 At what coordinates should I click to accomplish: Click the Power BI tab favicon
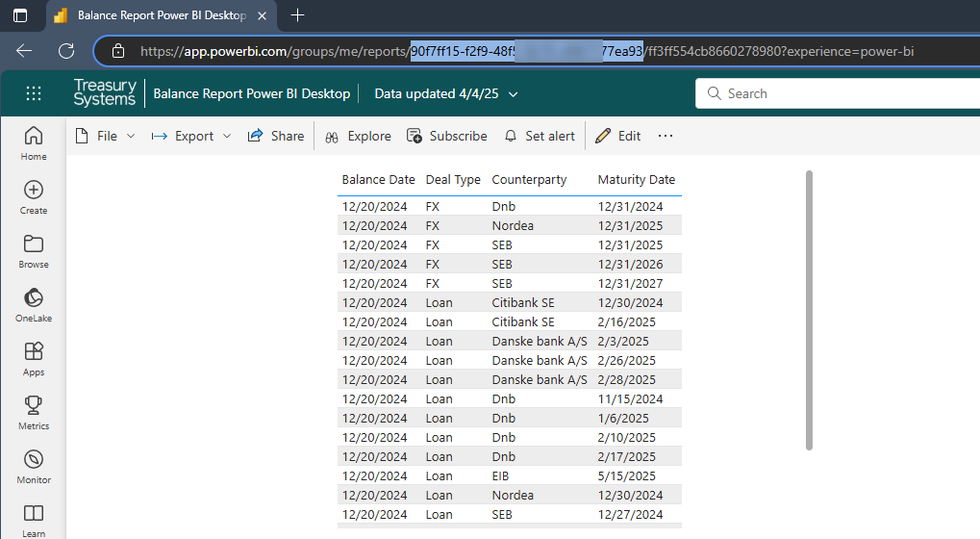(61, 15)
